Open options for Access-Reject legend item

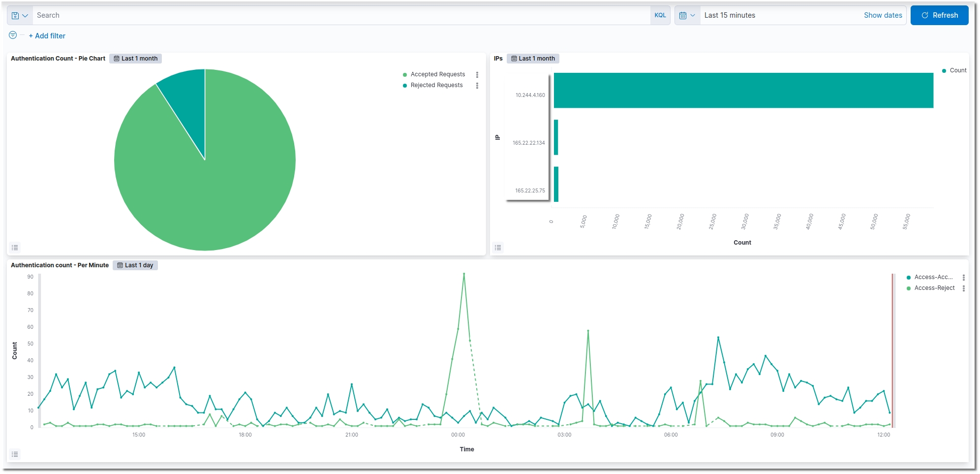coord(963,288)
